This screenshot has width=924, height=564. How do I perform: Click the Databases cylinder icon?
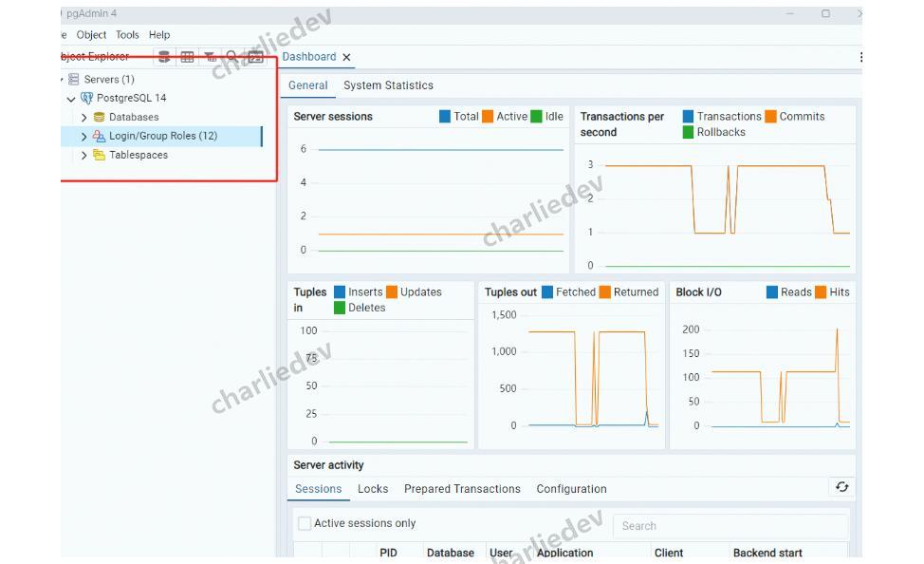pyautogui.click(x=99, y=117)
